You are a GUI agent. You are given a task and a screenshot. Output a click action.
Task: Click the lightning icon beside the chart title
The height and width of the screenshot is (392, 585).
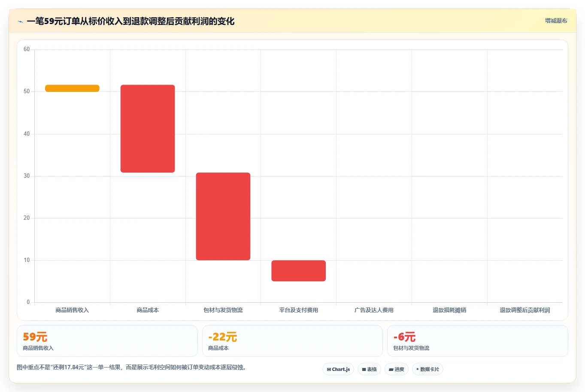(20, 21)
